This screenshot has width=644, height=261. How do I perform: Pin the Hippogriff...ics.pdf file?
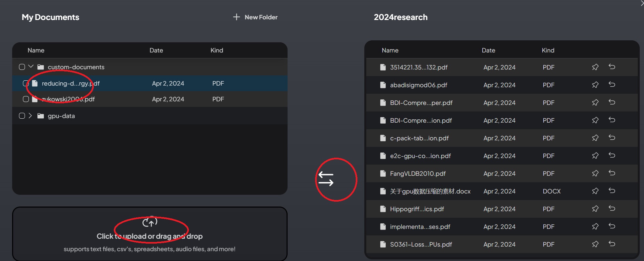[x=595, y=209]
